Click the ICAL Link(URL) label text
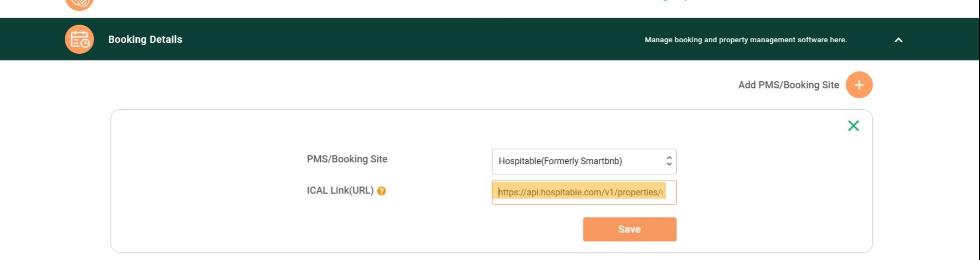 click(x=340, y=190)
